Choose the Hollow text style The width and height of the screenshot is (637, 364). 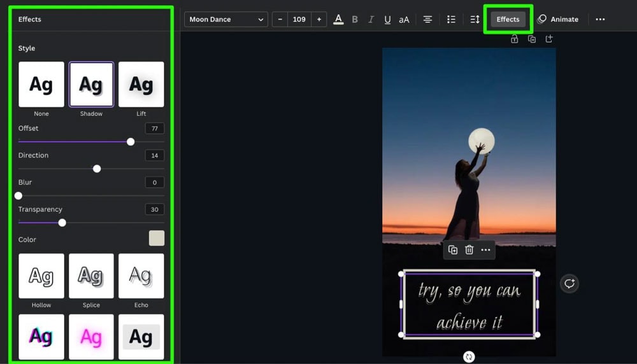click(x=41, y=276)
